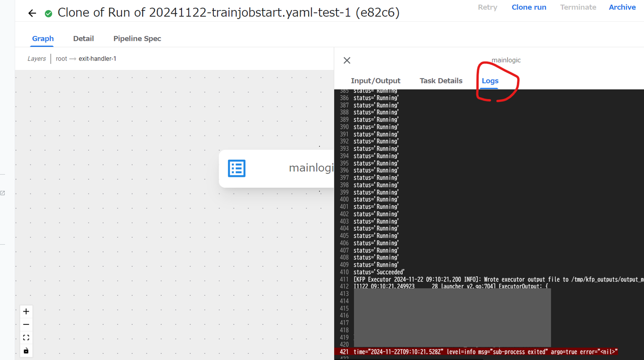This screenshot has width=644, height=360.
Task: Close the mainlogic details side panel
Action: (347, 60)
